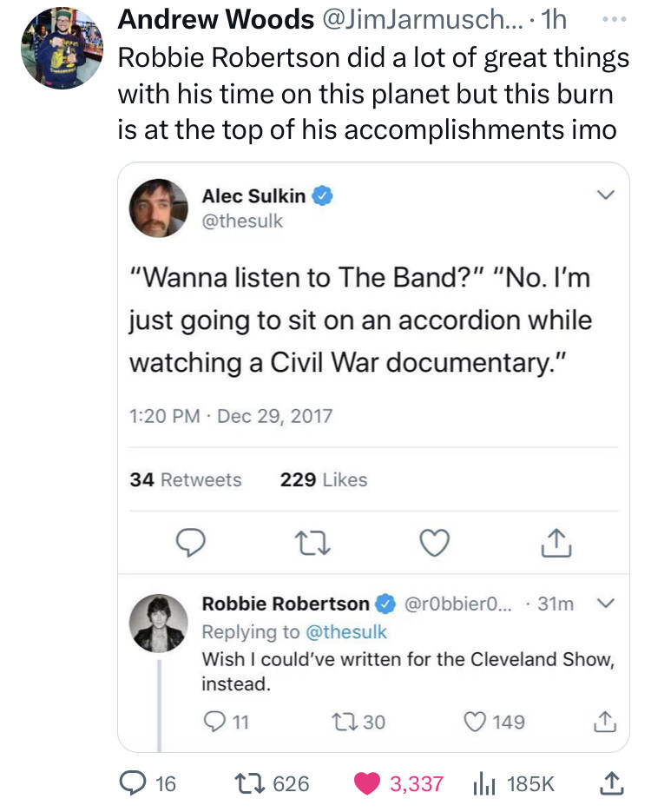Open the three-dot more options menu

pos(615,19)
